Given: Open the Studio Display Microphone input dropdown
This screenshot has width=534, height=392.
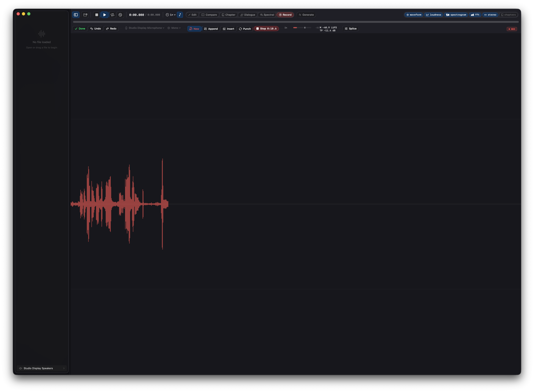Looking at the screenshot, I should [x=145, y=28].
